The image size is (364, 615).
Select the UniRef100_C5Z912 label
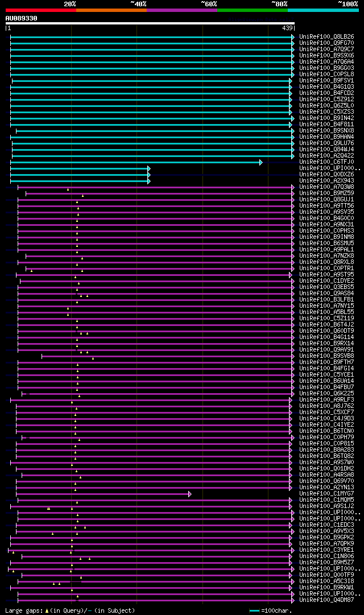pos(326,100)
